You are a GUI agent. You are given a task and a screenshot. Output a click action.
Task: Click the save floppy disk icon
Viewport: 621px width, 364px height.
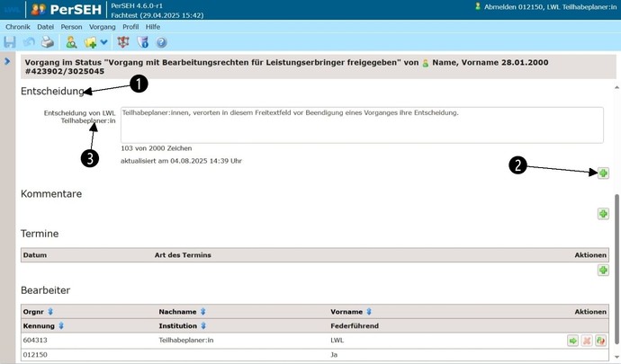[x=10, y=42]
